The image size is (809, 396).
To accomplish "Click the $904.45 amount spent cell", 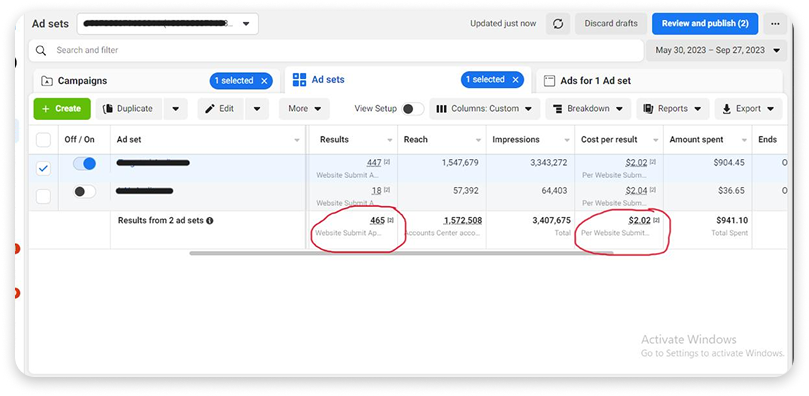I will [729, 163].
